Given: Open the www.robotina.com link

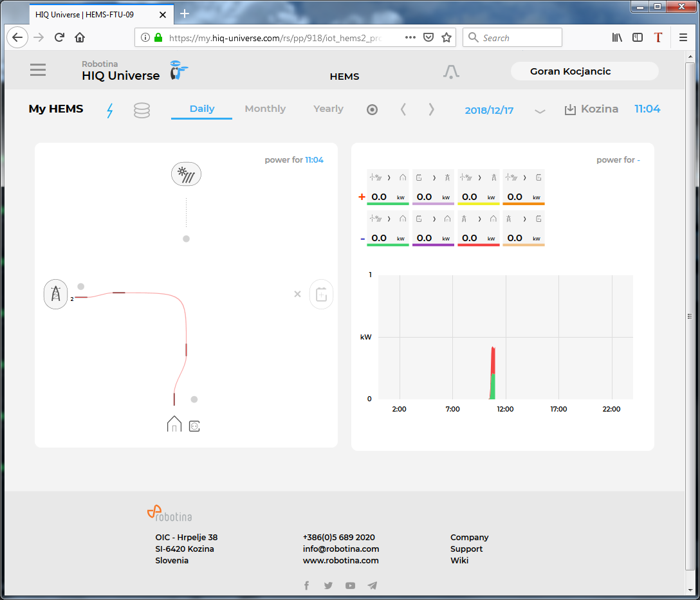Looking at the screenshot, I should coord(340,561).
